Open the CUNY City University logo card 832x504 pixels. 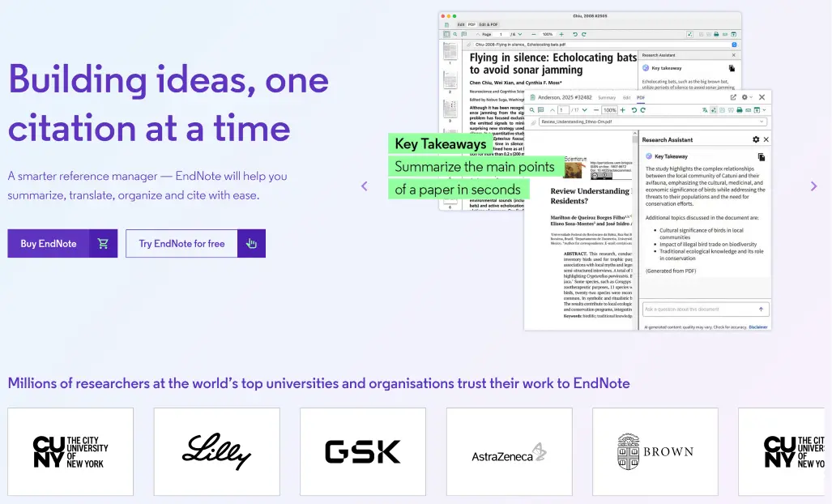click(70, 451)
